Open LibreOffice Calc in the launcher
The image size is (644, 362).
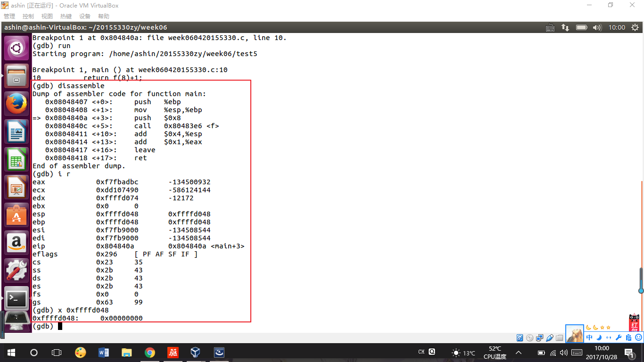coord(17,159)
